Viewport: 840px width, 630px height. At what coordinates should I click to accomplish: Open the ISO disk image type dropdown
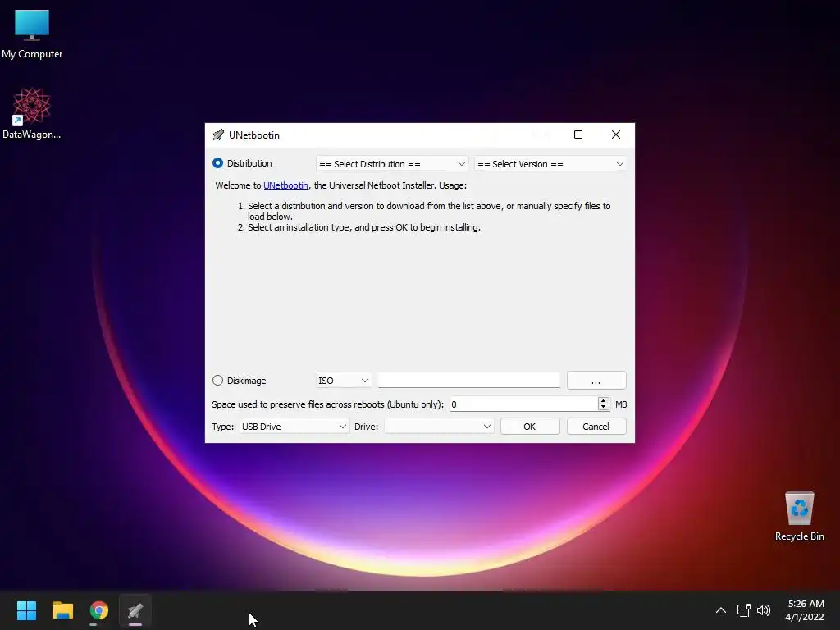(x=344, y=381)
